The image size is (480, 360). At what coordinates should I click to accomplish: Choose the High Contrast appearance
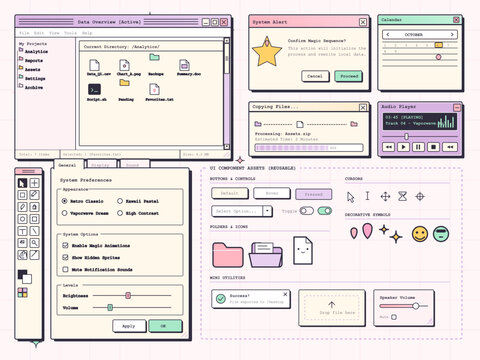click(x=120, y=213)
